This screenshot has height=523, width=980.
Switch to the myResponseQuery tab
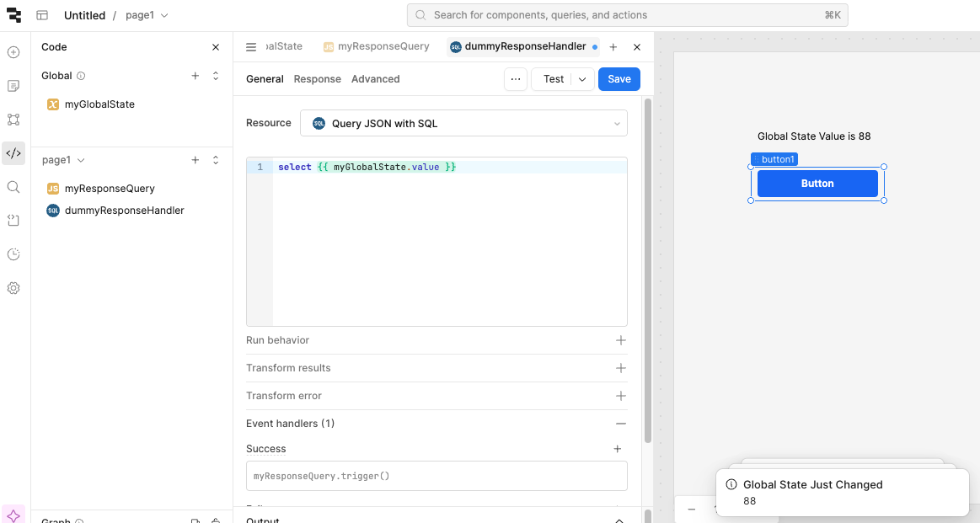click(376, 47)
